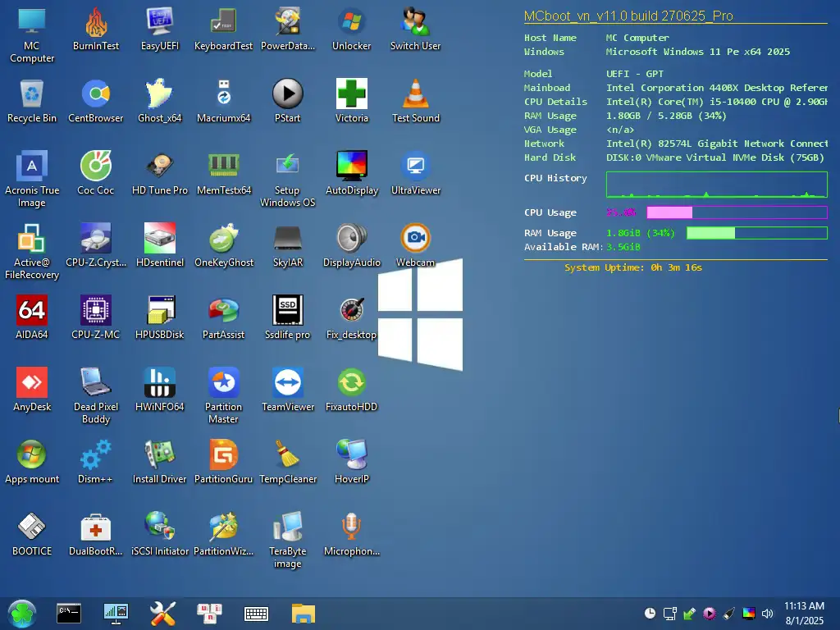Open HDsentinel drive health tool
Screen dimensions: 840x630
[x=159, y=239]
